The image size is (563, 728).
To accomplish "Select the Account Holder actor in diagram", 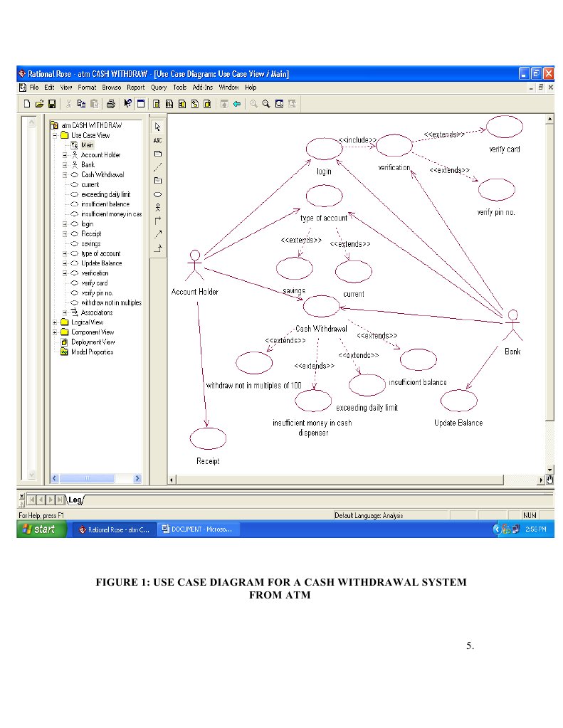I will coord(194,265).
